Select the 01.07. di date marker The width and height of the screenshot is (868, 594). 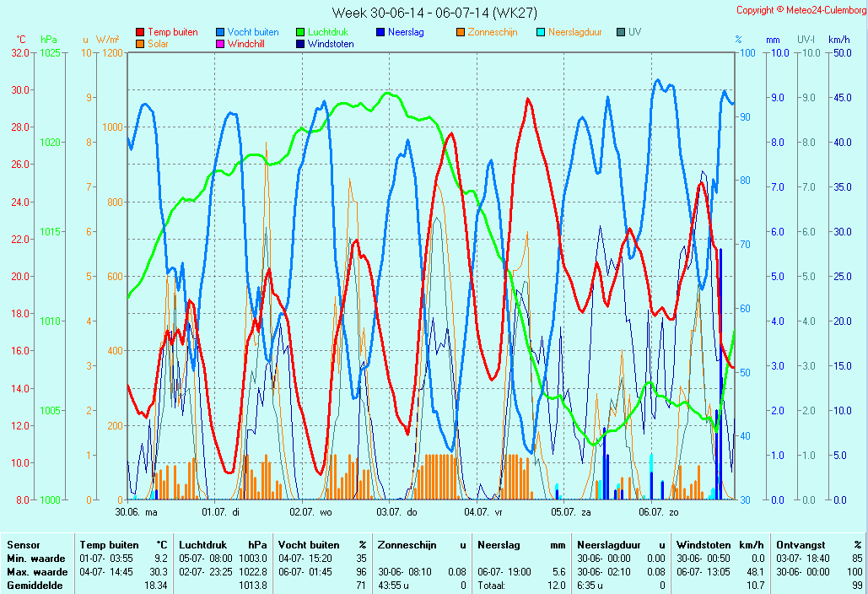click(x=221, y=511)
